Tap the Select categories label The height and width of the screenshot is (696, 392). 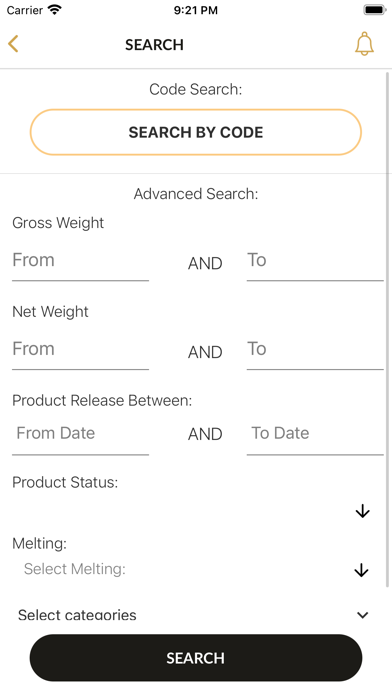click(x=77, y=615)
